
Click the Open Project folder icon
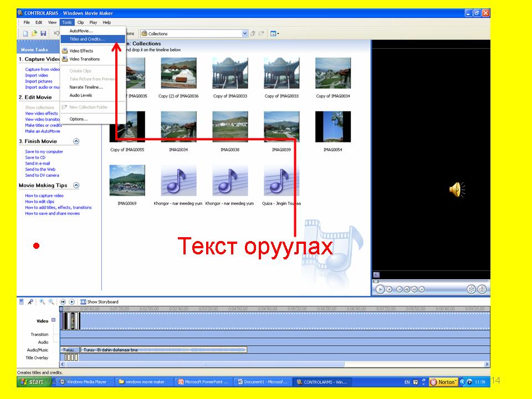point(34,34)
